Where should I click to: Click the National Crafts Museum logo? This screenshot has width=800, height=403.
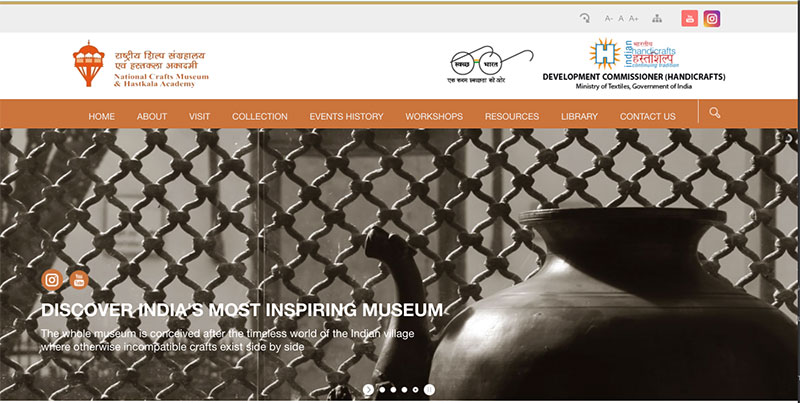click(141, 64)
